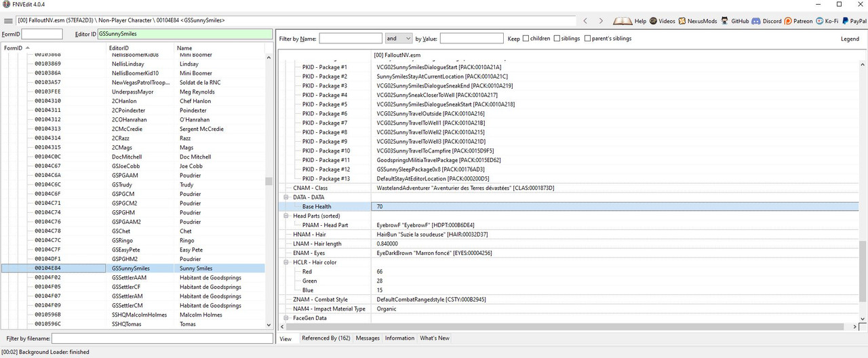Open the hamburger main menu
The width and height of the screenshot is (868, 358).
(x=7, y=21)
